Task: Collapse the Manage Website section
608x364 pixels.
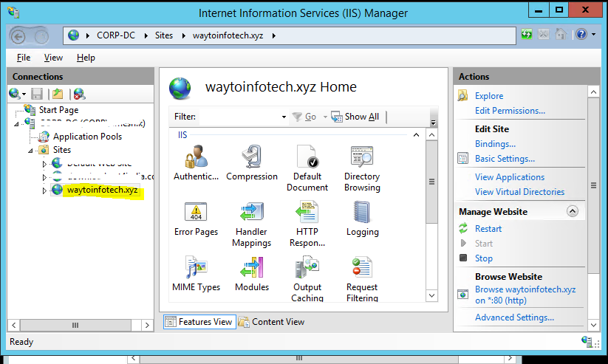Action: (x=573, y=211)
